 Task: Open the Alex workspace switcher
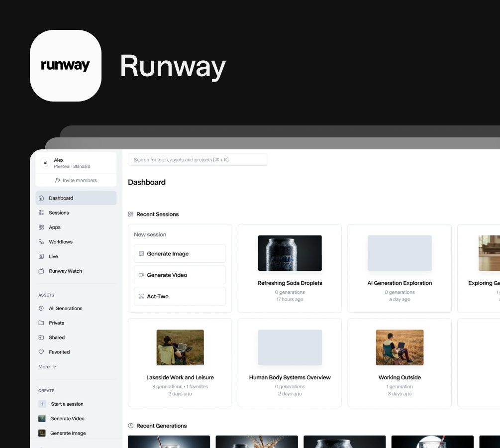76,163
